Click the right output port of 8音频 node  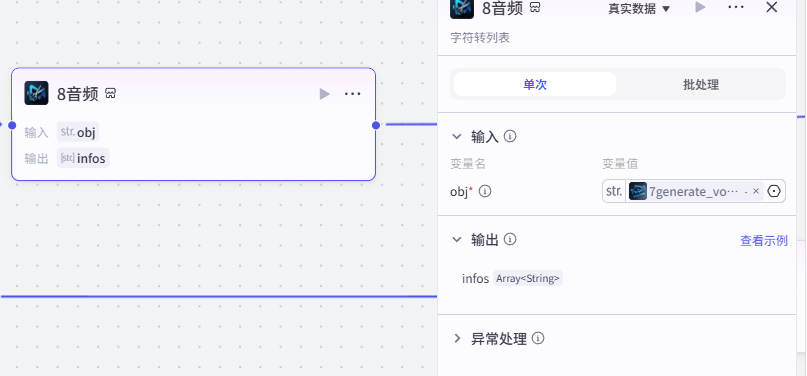click(376, 125)
